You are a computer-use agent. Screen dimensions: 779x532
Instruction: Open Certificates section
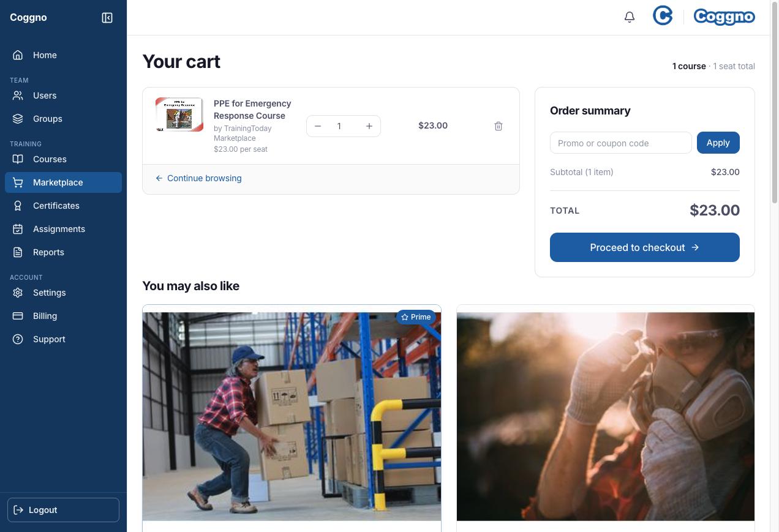[x=63, y=206]
